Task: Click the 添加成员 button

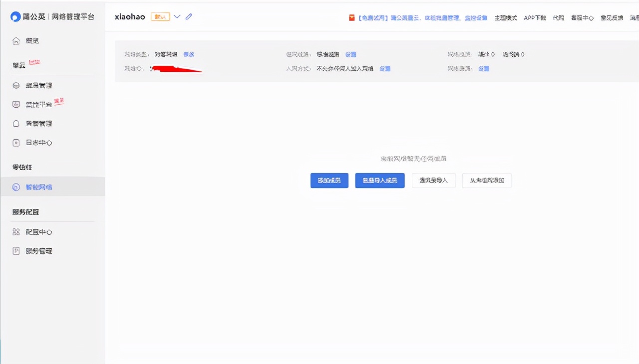Action: pyautogui.click(x=329, y=181)
